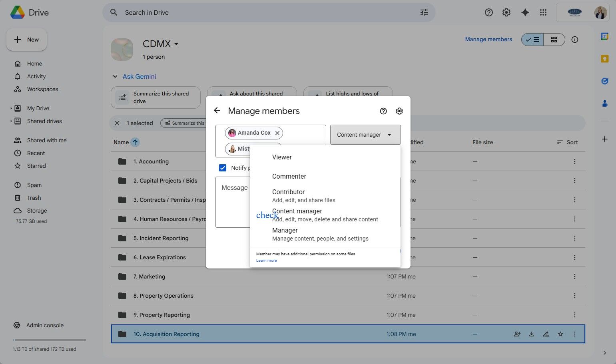
Task: Select the Viewer role option
Action: (x=282, y=157)
